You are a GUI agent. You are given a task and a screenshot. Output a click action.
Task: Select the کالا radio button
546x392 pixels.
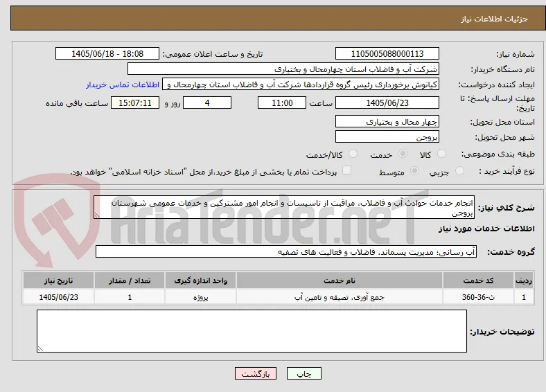click(x=441, y=154)
